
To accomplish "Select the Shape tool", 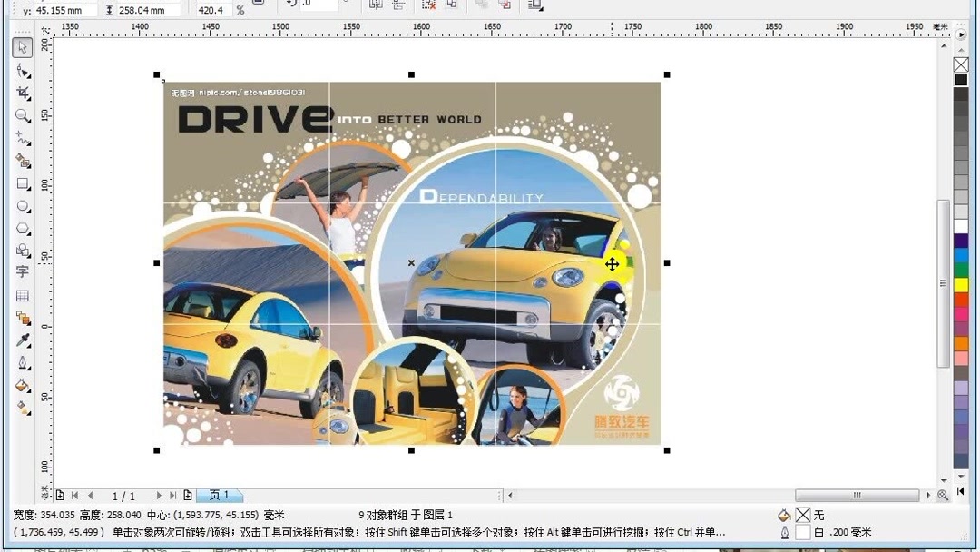I will 22,70.
